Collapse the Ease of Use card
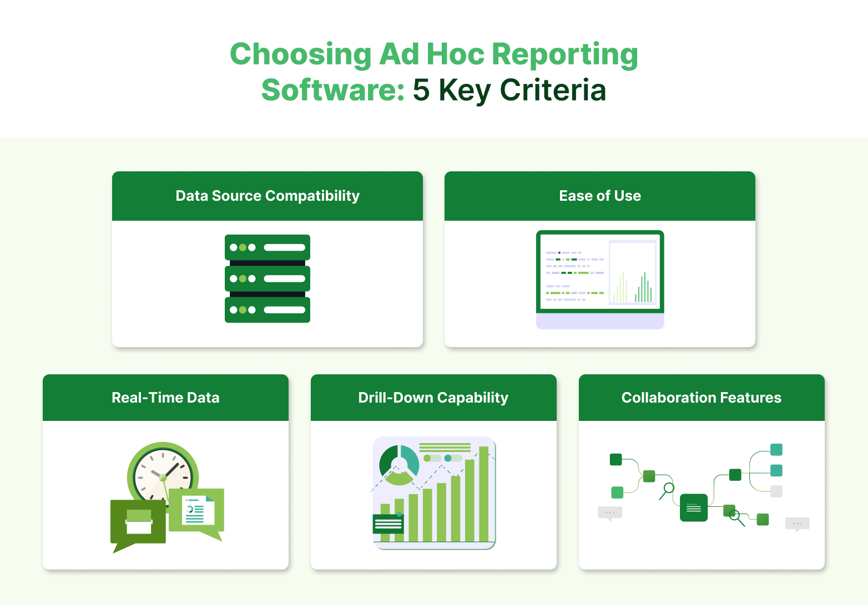The height and width of the screenshot is (605, 868). click(599, 196)
